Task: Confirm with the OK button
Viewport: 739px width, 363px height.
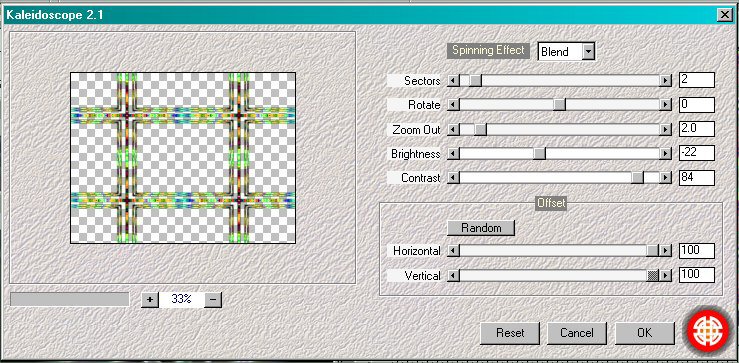Action: (x=645, y=333)
